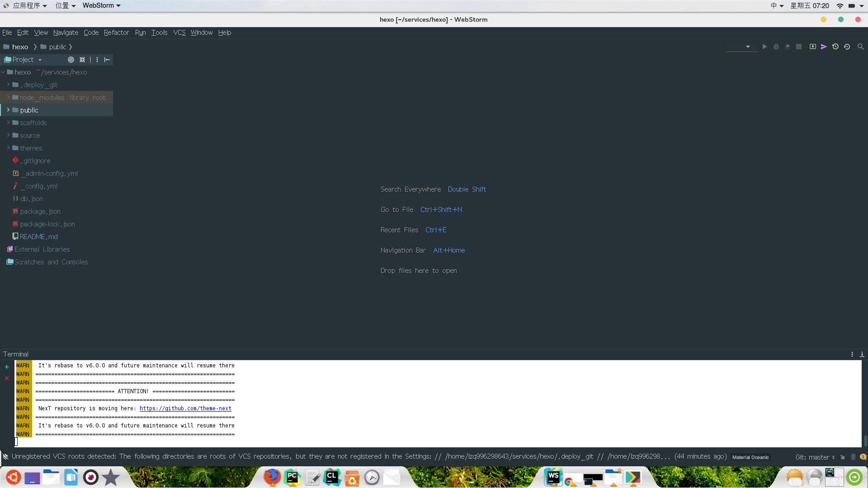Toggle read-only lock in status bar
The height and width of the screenshot is (488, 868).
(842, 457)
